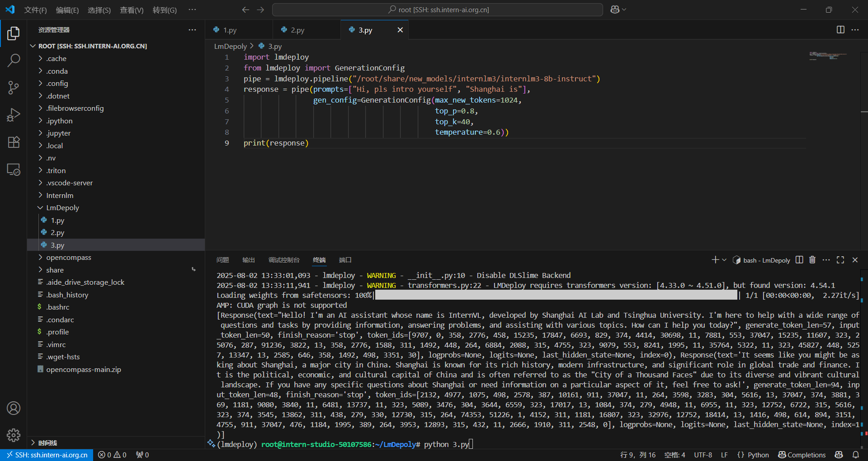This screenshot has width=868, height=461.
Task: Maximize the terminal panel size
Action: (x=840, y=260)
